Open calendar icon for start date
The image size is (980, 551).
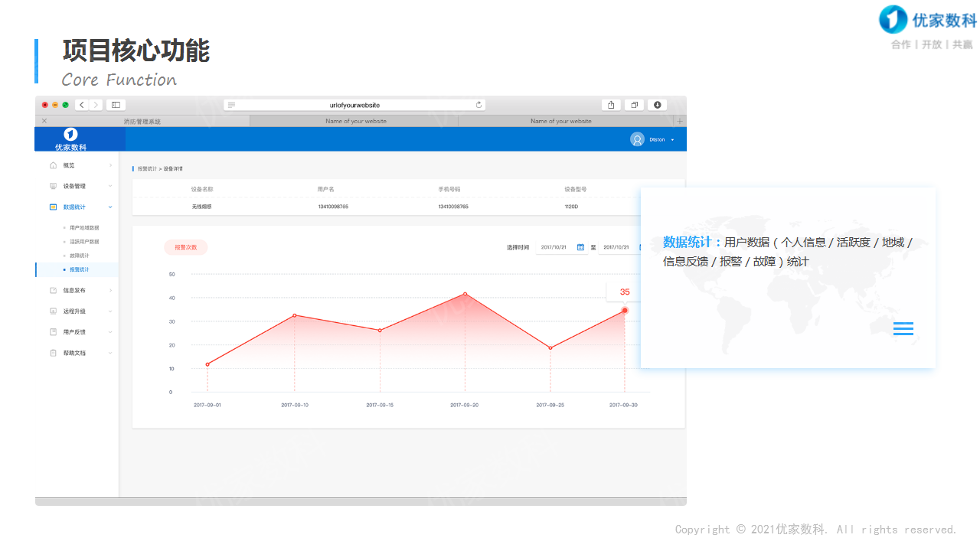(x=580, y=247)
